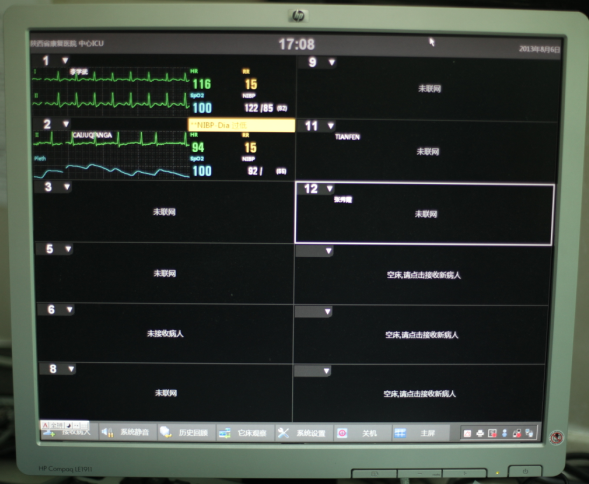The image size is (589, 484).
Task: Click the alarm icon at the tray's left end
Action: [467, 433]
